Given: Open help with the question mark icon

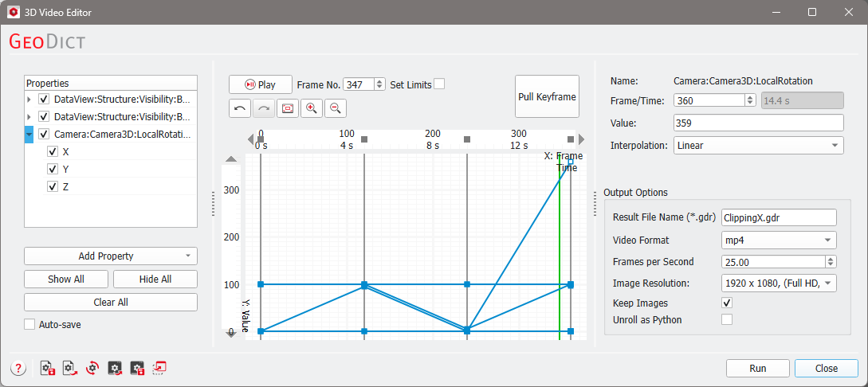Looking at the screenshot, I should point(18,368).
